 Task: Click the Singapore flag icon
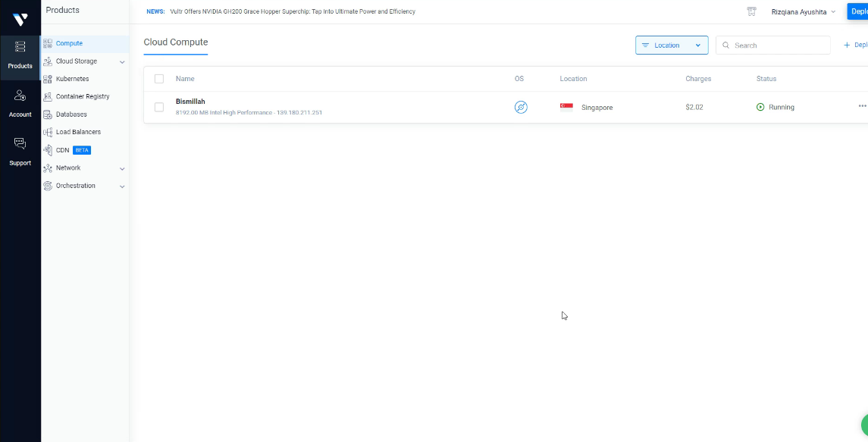tap(566, 107)
